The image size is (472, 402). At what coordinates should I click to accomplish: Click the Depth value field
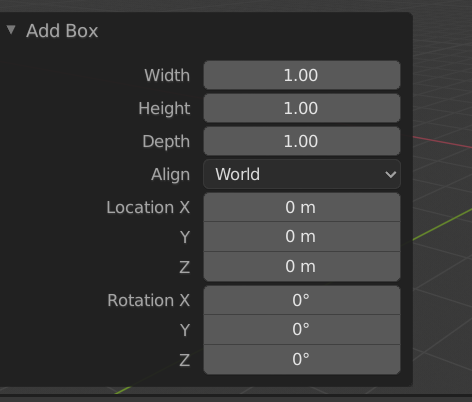point(302,141)
